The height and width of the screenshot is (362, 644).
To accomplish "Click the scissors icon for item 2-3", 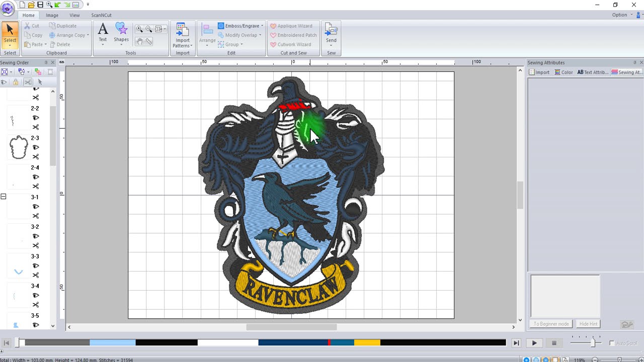I will pos(36,157).
